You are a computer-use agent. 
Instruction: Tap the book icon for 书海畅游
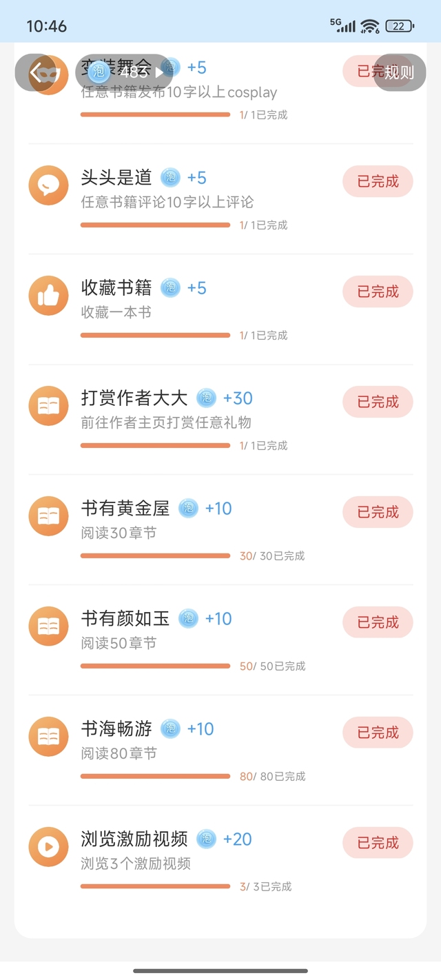[48, 736]
